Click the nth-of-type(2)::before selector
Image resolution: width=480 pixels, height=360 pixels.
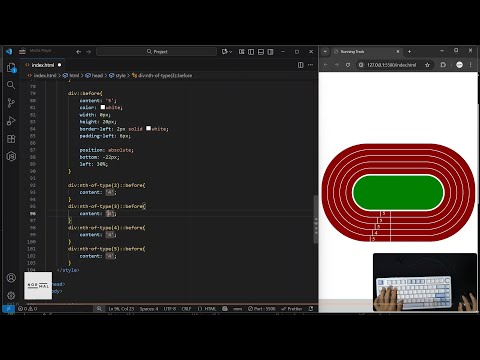coord(106,185)
